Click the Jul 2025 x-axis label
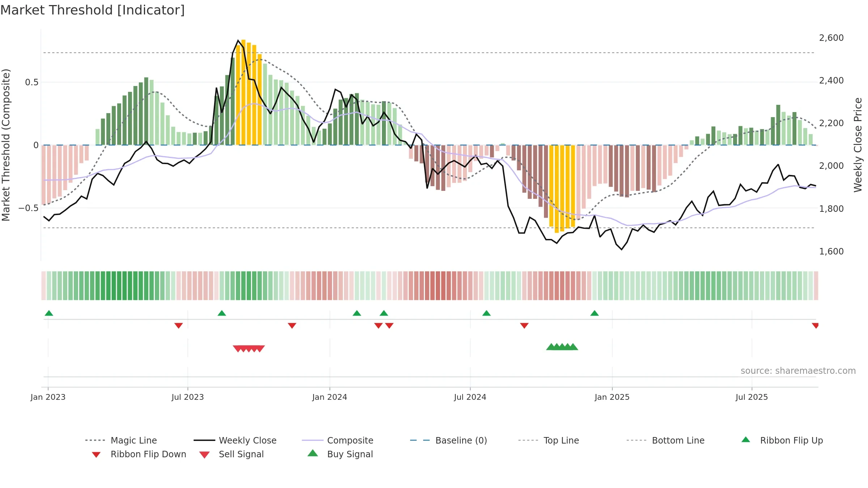Image resolution: width=868 pixels, height=488 pixels. coord(752,397)
